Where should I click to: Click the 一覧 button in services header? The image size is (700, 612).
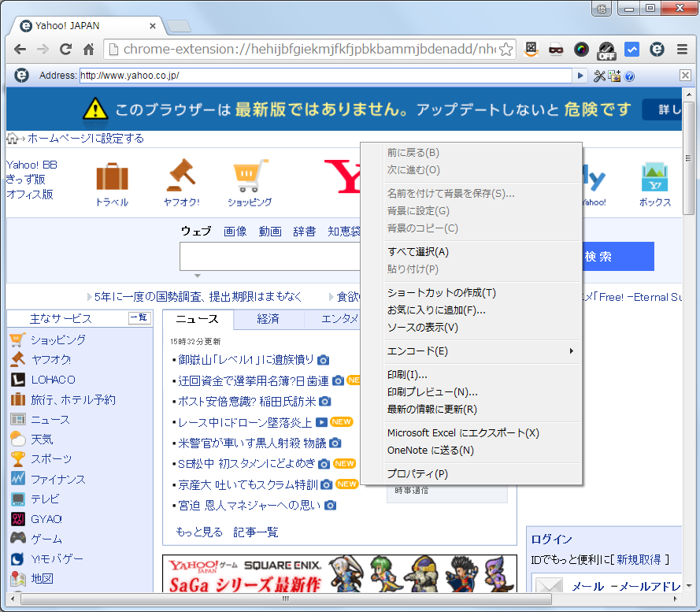click(139, 317)
